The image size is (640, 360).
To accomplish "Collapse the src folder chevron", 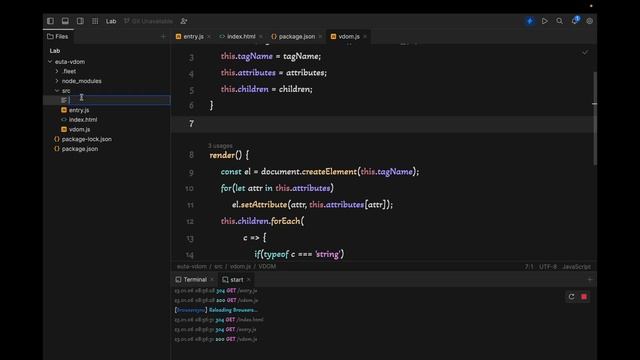I will (57, 91).
